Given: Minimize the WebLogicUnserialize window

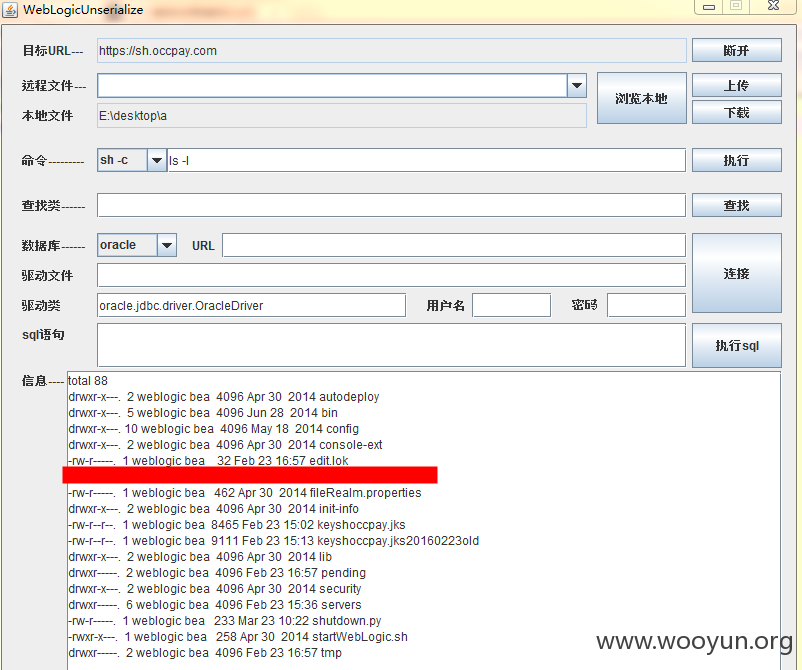Looking at the screenshot, I should click(709, 7).
